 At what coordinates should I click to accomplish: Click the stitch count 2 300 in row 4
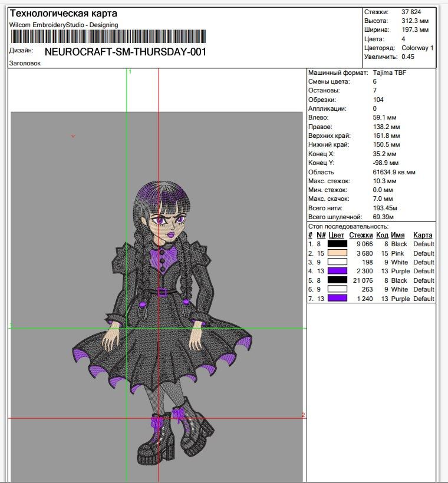point(365,271)
